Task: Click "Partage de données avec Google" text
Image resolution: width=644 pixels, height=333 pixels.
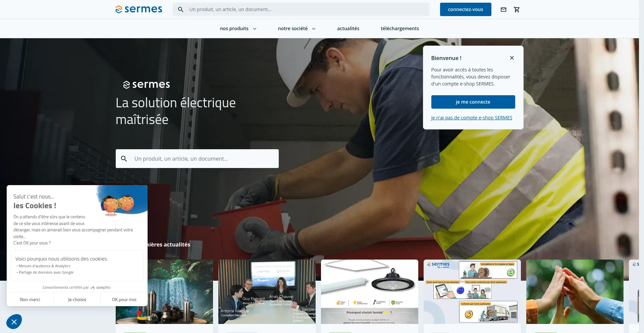Action: (46, 272)
